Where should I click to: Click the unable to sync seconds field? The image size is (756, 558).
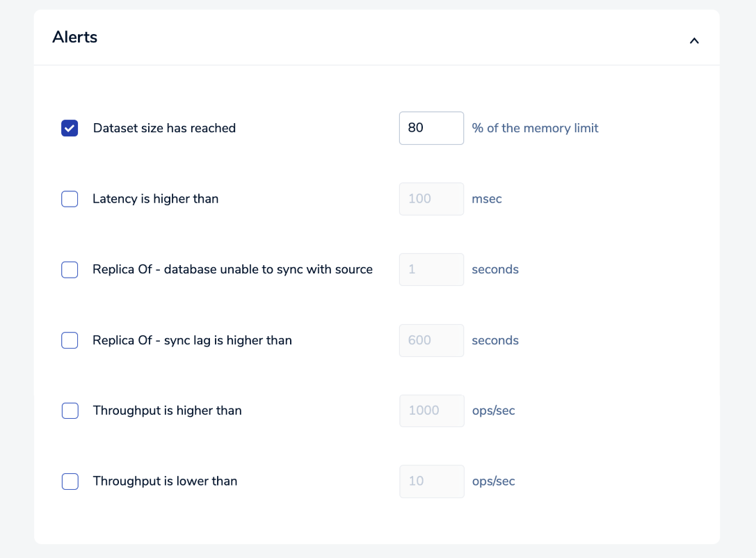click(431, 269)
